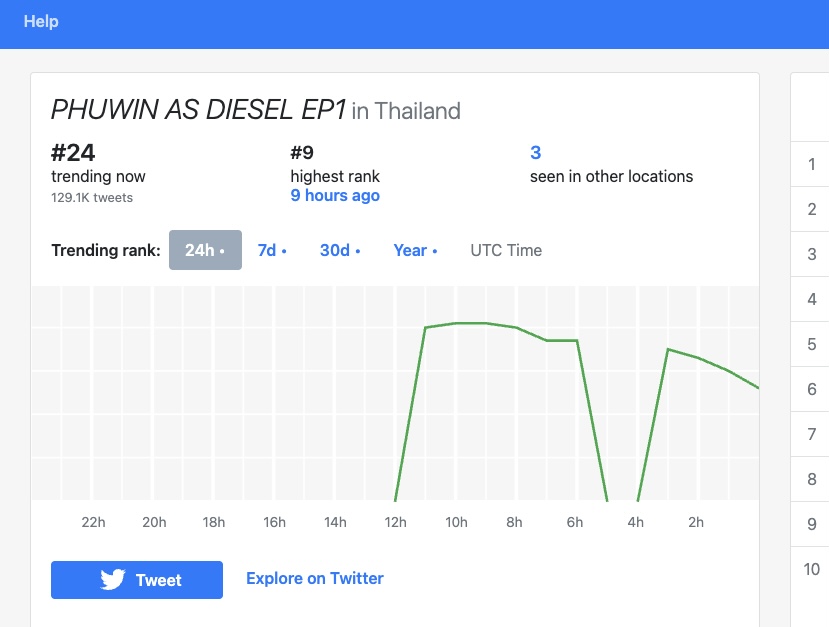829x627 pixels.
Task: Click the '129.1K tweets' count
Action: pyautogui.click(x=92, y=198)
